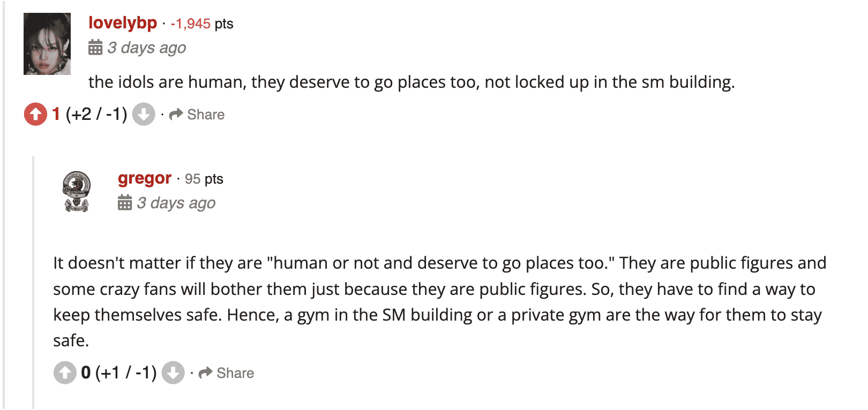Click the calendar icon next to gregor's timestamp
Image resolution: width=868 pixels, height=410 pixels.
point(125,203)
